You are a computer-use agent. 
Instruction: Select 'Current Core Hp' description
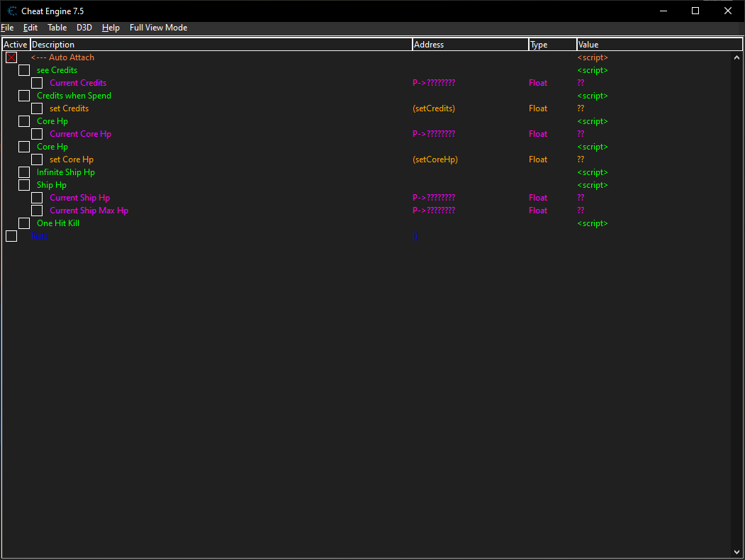tap(80, 135)
